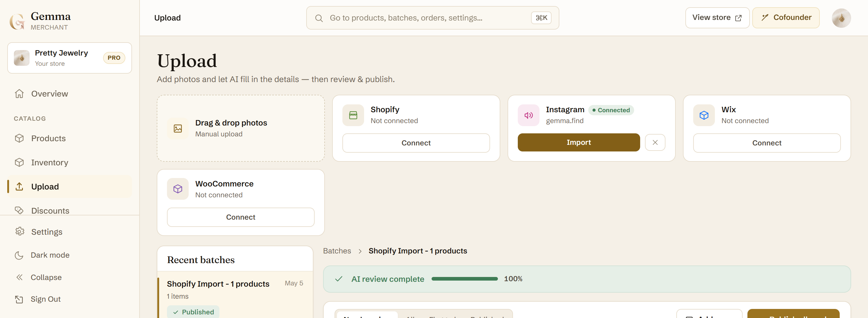Open the Inventory page
The height and width of the screenshot is (318, 868).
tap(69, 163)
